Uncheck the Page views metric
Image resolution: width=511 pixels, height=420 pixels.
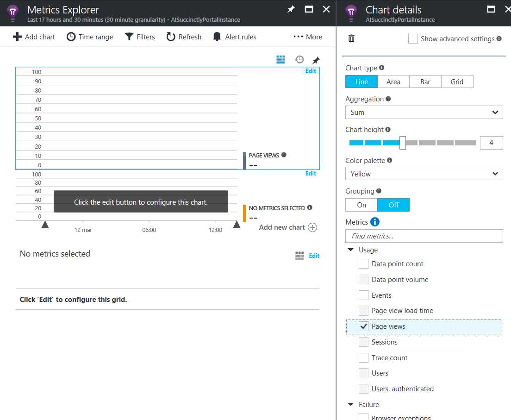pos(363,326)
